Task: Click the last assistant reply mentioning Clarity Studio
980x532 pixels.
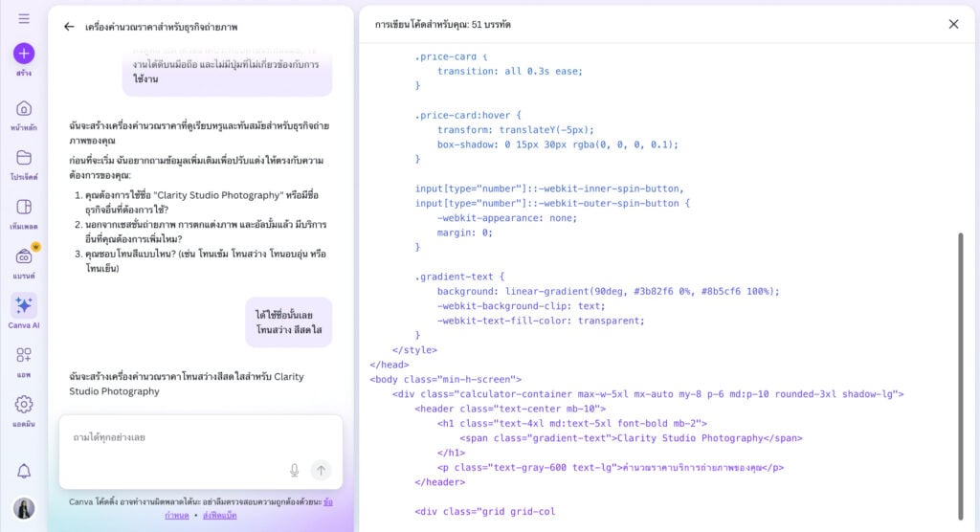Action: (187, 384)
